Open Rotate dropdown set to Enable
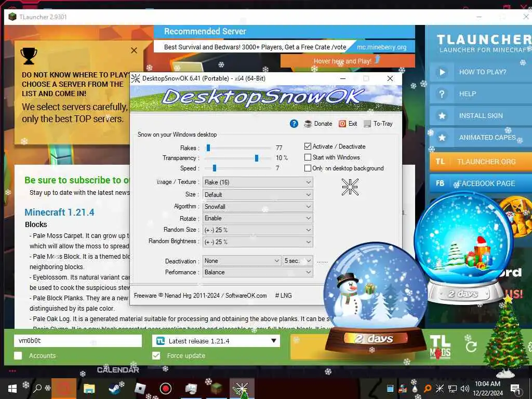532x399 pixels. click(258, 218)
